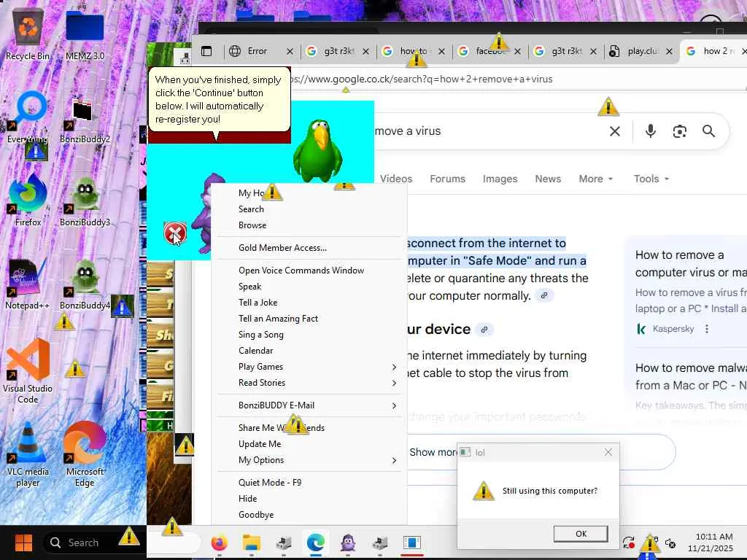Open the Edge tab actions menu icon
Image resolution: width=747 pixels, height=560 pixels.
pyautogui.click(x=206, y=51)
